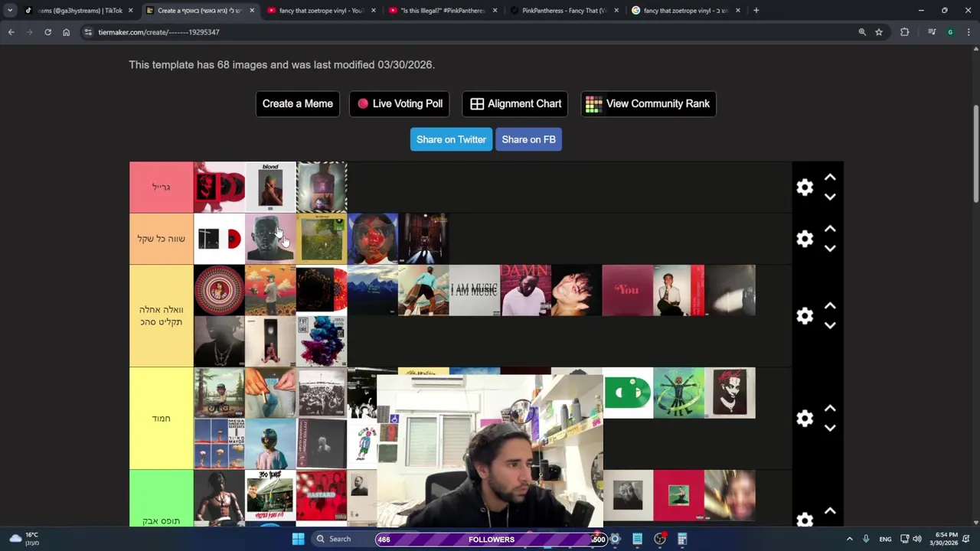Open settings gear for the שווה כל שקל tier
Screen dimensions: 980x551
(805, 239)
